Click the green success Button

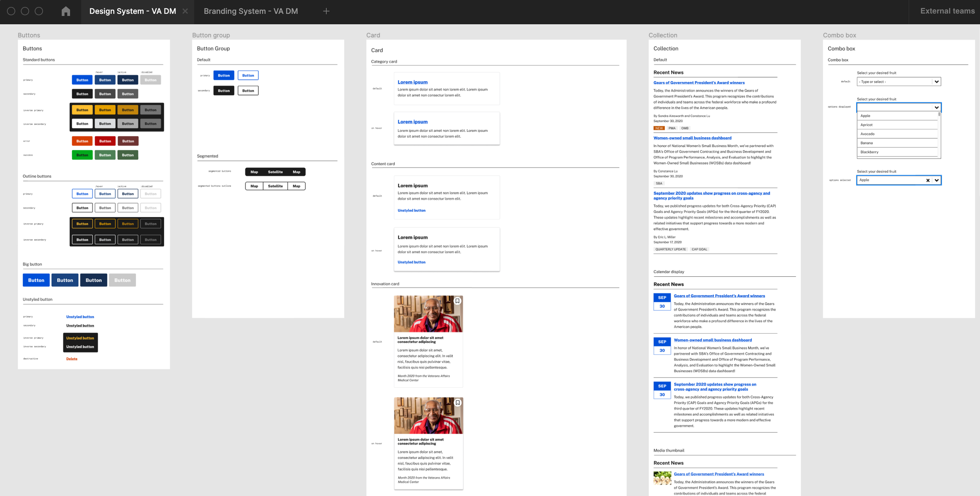(x=82, y=155)
